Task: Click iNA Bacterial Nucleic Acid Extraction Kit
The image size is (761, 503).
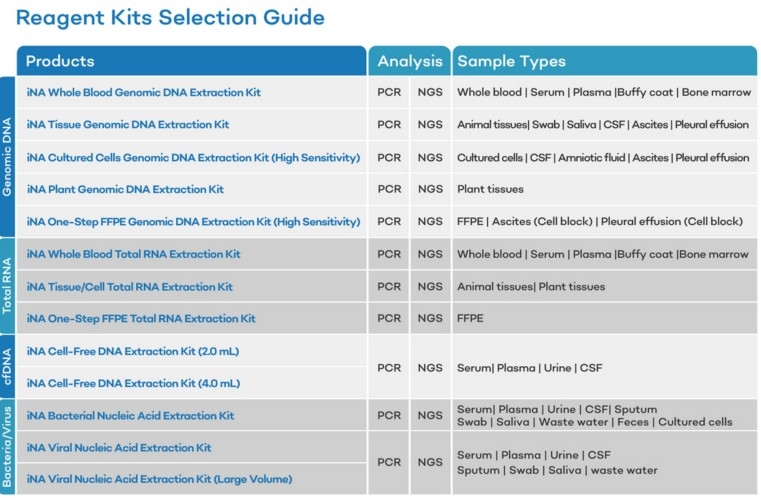Action: pyautogui.click(x=130, y=415)
